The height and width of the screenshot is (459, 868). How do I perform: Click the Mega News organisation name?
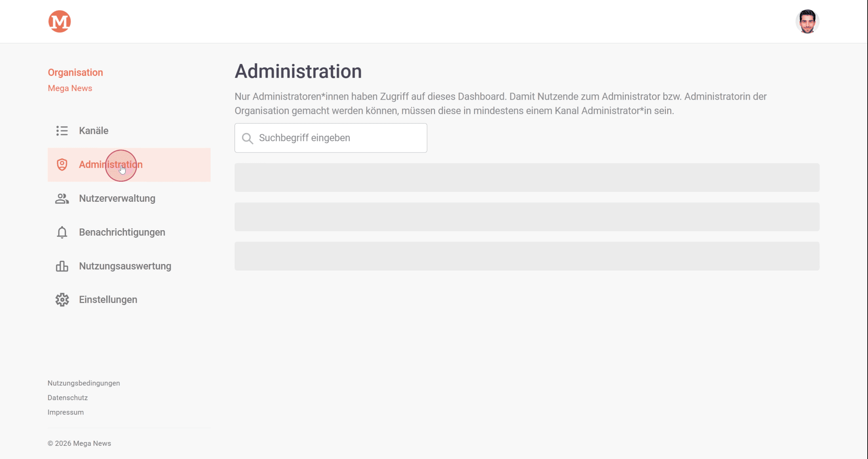point(70,88)
